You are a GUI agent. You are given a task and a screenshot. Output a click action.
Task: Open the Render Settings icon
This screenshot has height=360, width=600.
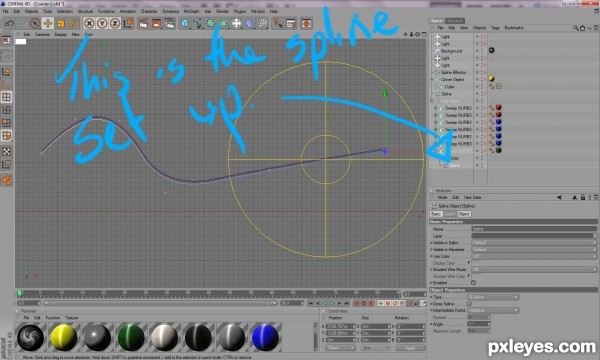click(170, 24)
